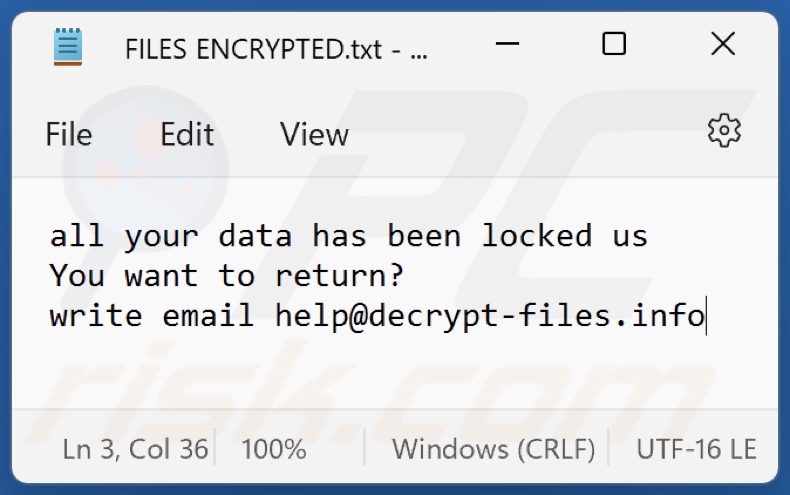Image resolution: width=790 pixels, height=495 pixels.
Task: Click the 100% zoom level indicator
Action: pos(274,449)
